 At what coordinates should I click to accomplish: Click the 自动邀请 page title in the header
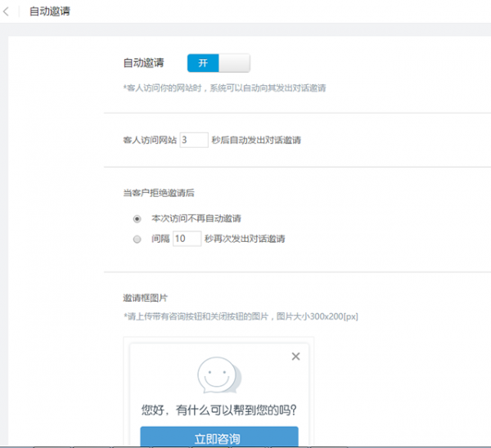tap(49, 12)
